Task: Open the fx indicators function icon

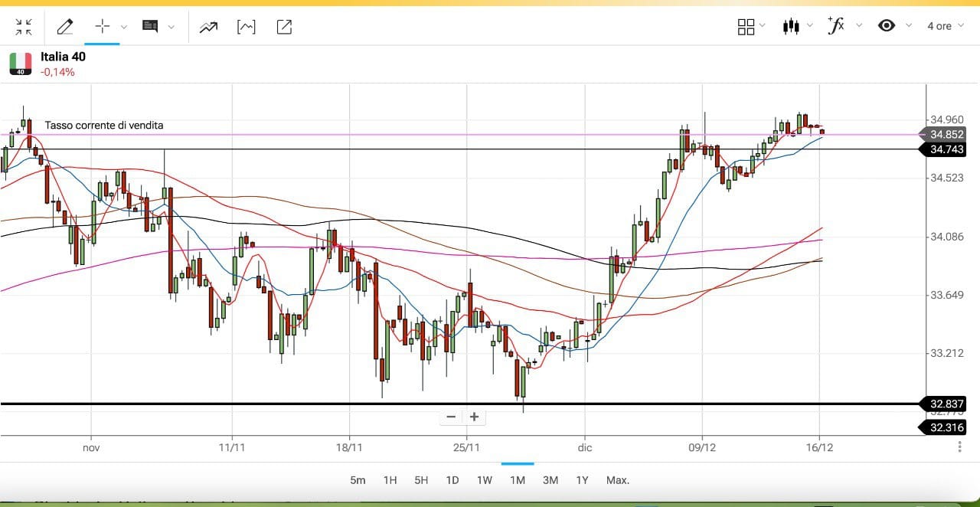Action: pos(836,26)
